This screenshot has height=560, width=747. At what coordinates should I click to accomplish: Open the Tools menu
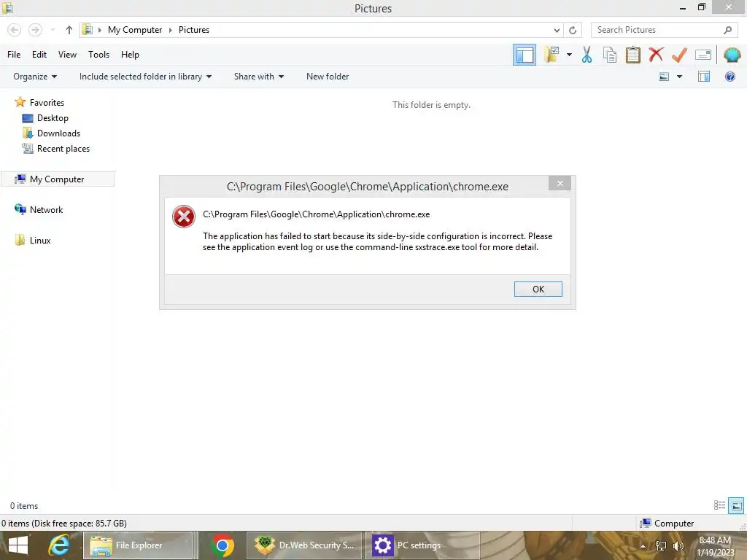(x=98, y=54)
